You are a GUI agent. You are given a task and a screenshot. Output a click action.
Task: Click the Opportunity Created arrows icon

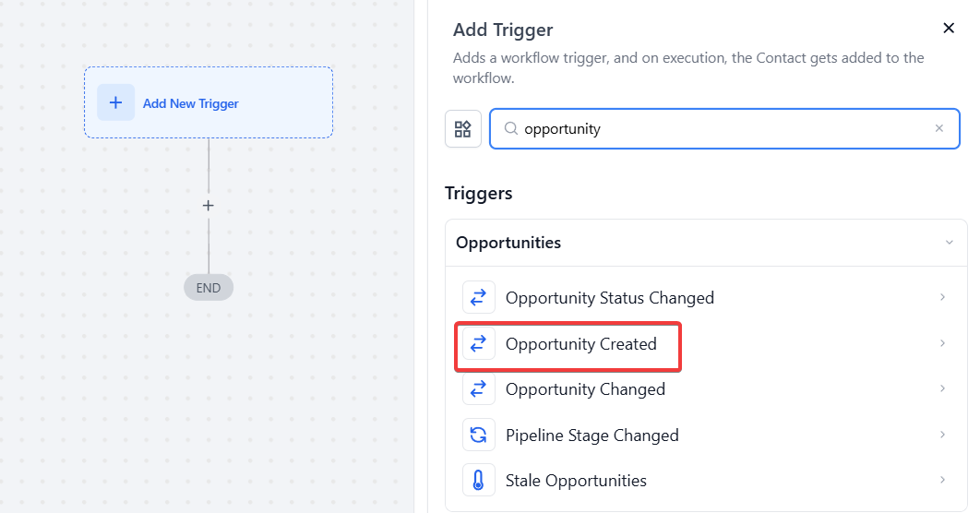[x=479, y=343]
